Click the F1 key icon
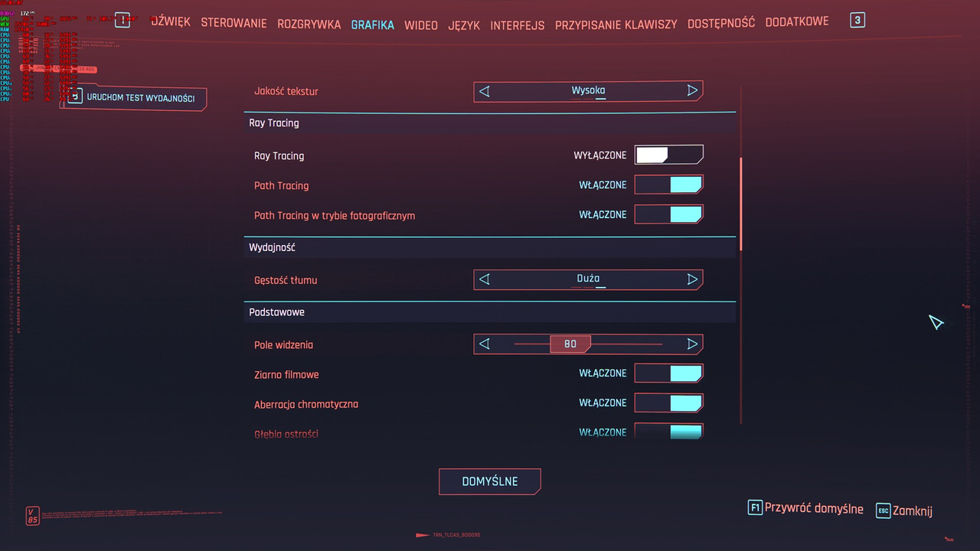The height and width of the screenshot is (551, 980). pos(755,508)
